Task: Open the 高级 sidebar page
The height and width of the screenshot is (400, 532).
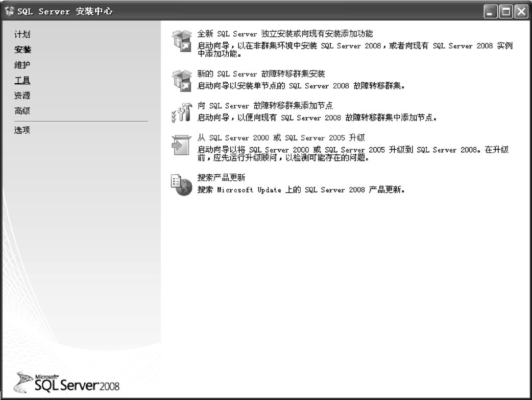Action: pos(22,111)
